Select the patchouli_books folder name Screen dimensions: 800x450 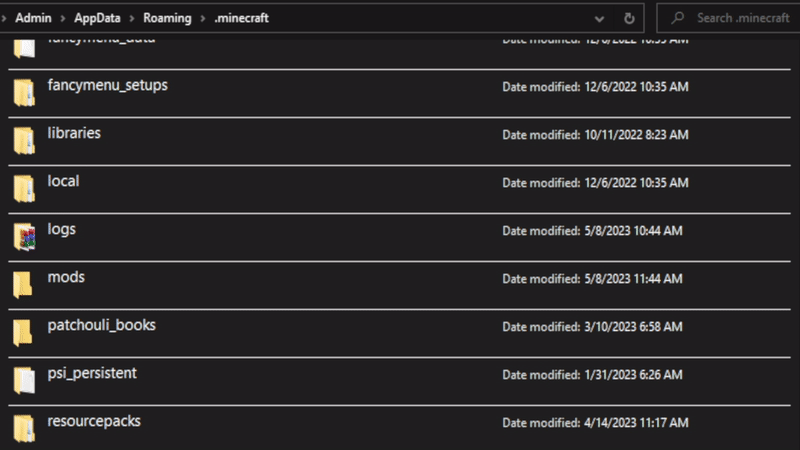[x=102, y=325]
